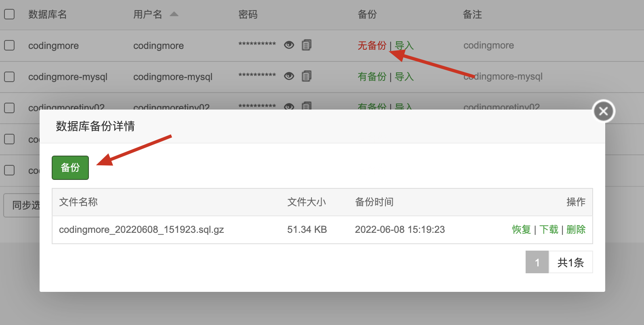The height and width of the screenshot is (325, 644).
Task: Select the codingmore database checkbox
Action: click(9, 45)
